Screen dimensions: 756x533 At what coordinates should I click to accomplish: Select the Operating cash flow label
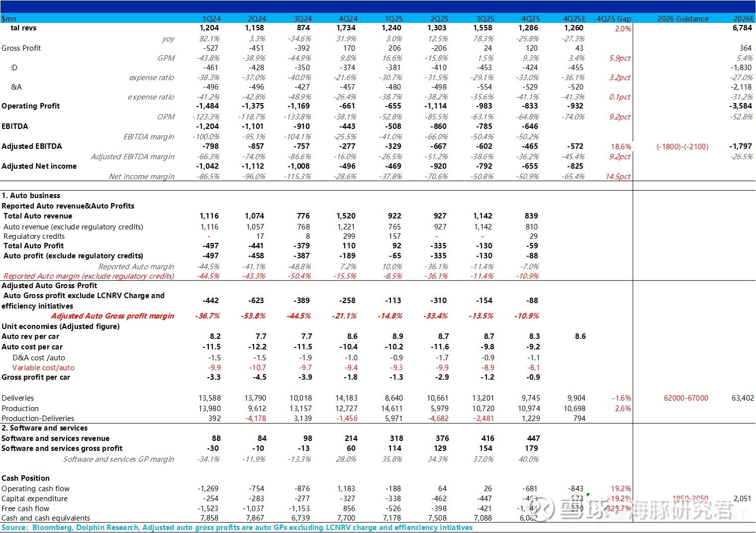coord(36,489)
